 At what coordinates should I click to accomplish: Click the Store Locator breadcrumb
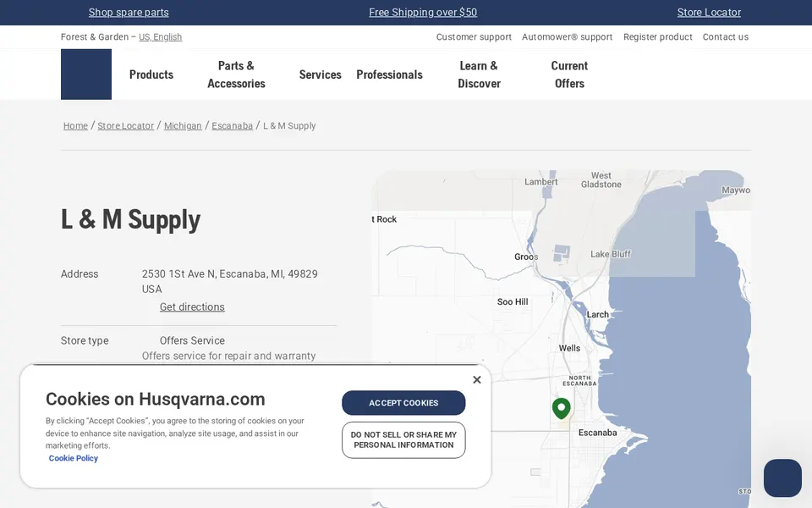pos(126,126)
